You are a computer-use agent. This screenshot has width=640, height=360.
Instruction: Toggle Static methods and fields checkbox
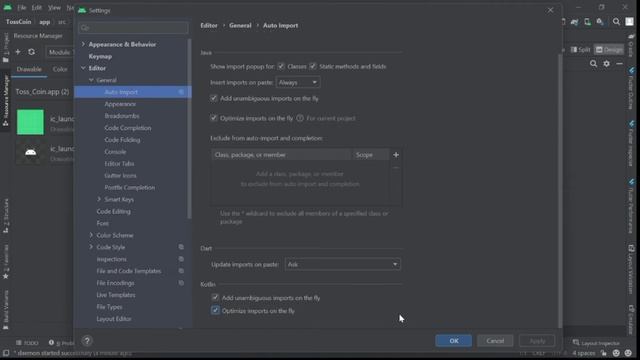[x=313, y=66]
